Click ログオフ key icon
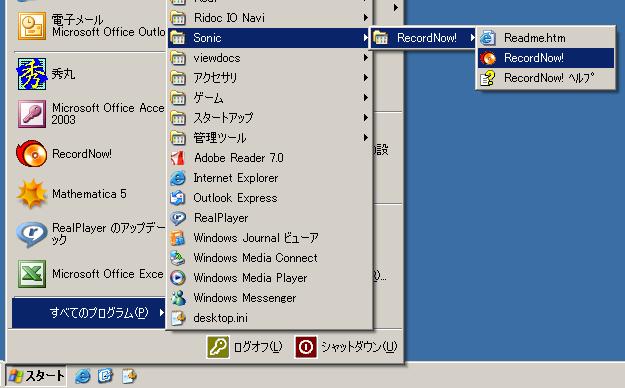Viewport: 625px width, 388px height. tap(218, 347)
